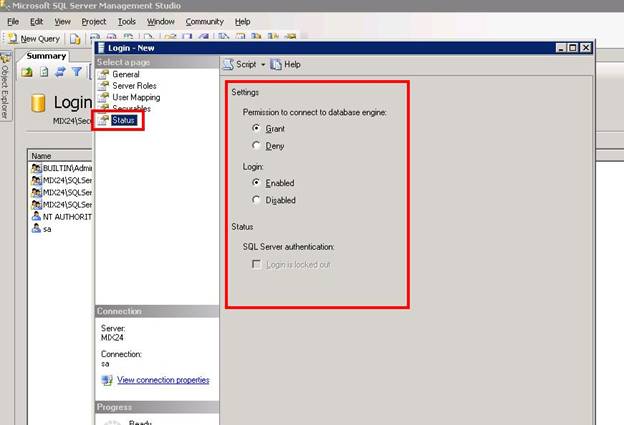
Task: Open the Tools menu
Action: (x=127, y=21)
